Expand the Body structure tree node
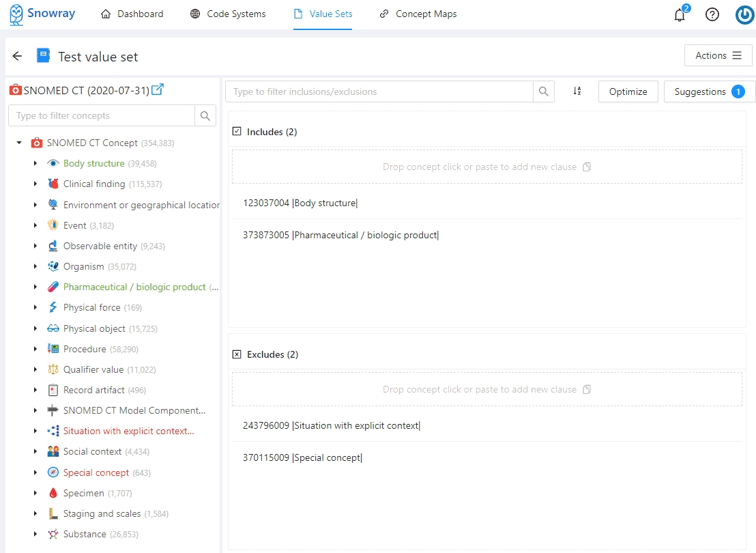Screen dimensions: 756x553 pos(35,164)
